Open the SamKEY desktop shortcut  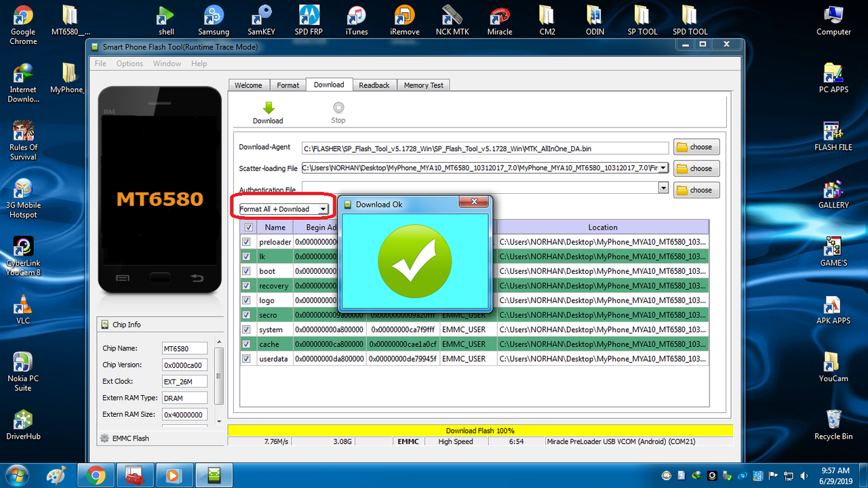[261, 20]
